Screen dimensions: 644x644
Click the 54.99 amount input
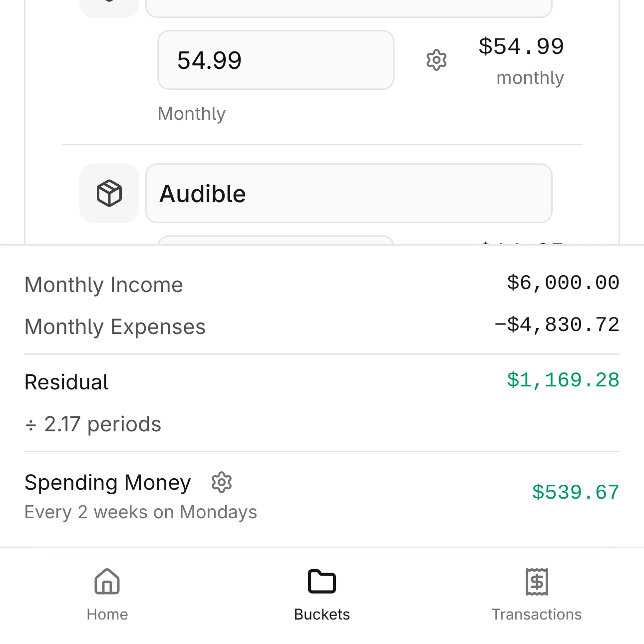click(x=275, y=60)
